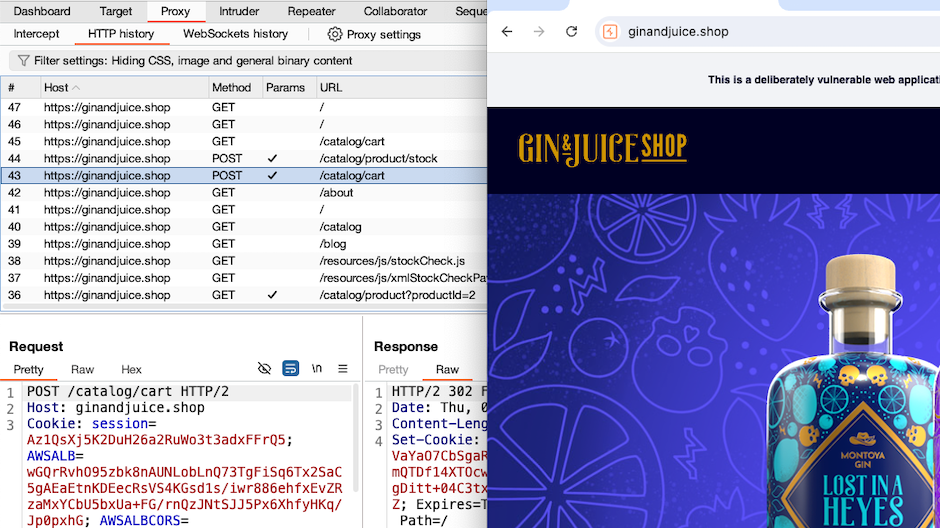Select row 42 /about request
The image size is (940, 528).
pyautogui.click(x=244, y=192)
